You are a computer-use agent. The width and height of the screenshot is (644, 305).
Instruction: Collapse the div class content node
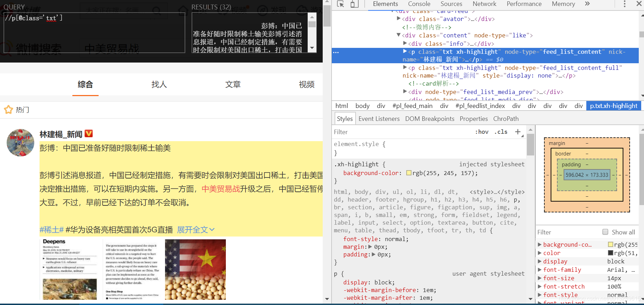pyautogui.click(x=399, y=35)
